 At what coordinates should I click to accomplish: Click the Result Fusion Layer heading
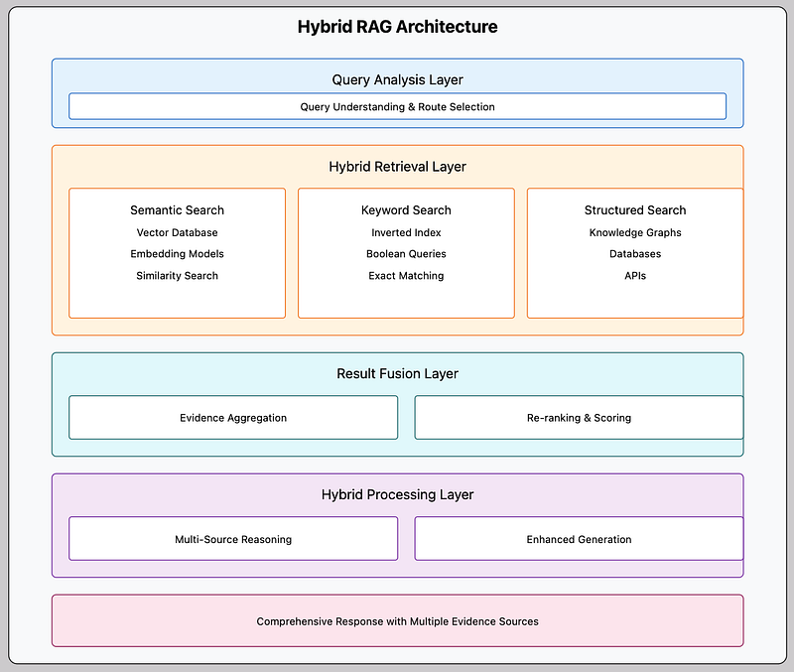click(397, 374)
